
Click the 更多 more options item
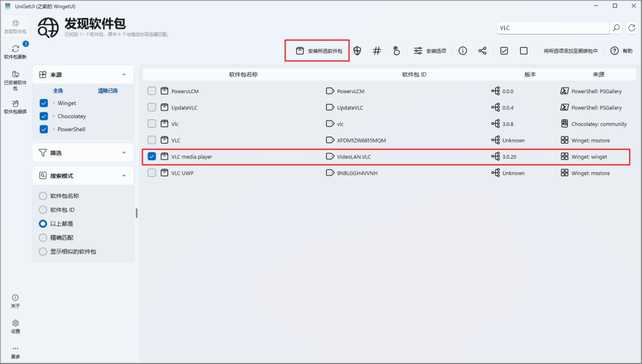15,352
